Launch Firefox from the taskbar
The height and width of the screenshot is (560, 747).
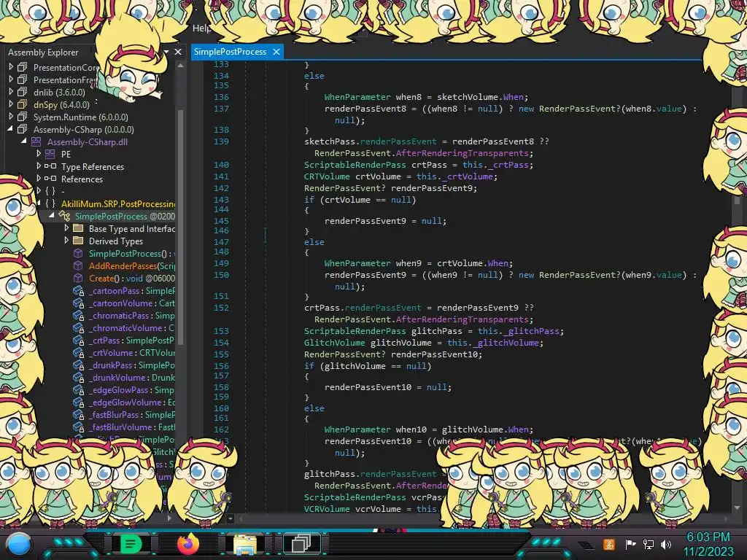coord(187,544)
